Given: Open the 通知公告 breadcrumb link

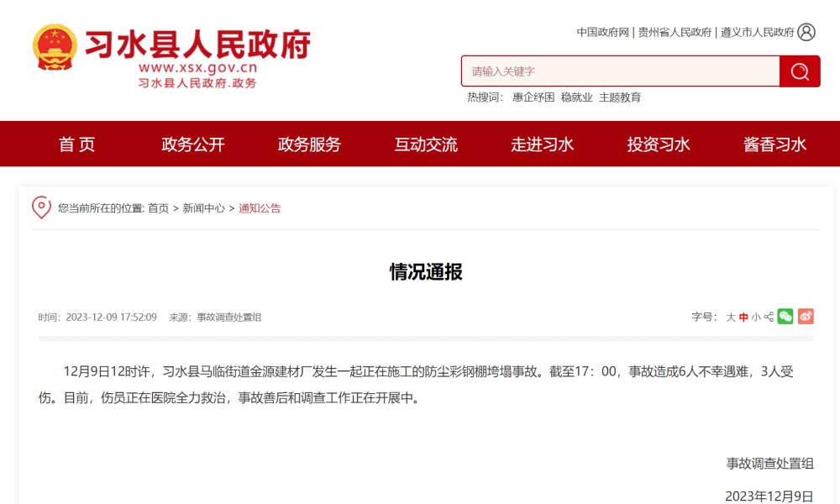Looking at the screenshot, I should (260, 208).
